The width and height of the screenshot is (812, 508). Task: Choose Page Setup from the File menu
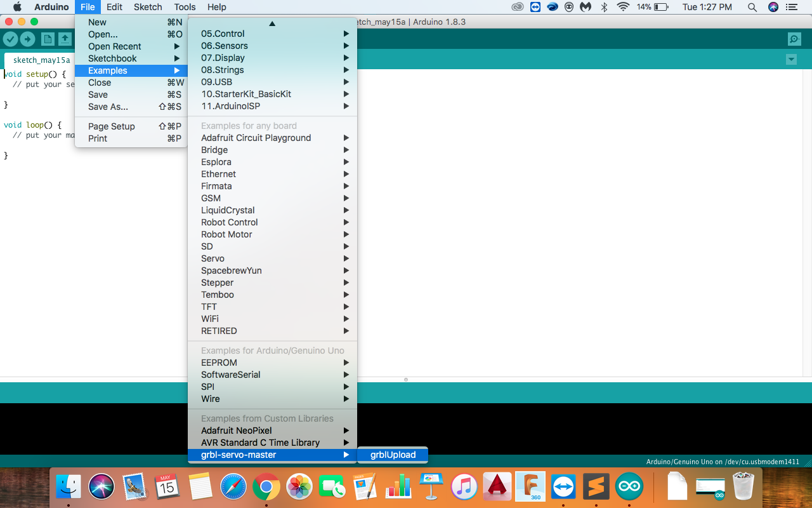pos(131,126)
